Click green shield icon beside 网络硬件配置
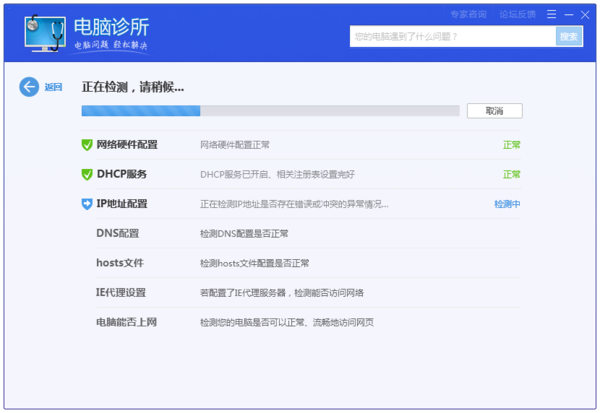 (x=87, y=145)
